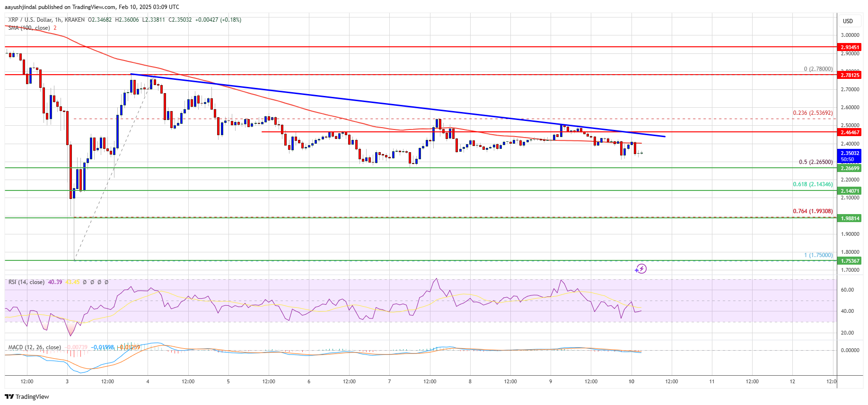Image resolution: width=868 pixels, height=405 pixels.
Task: Click the 1.75367 green price label
Action: (x=850, y=261)
